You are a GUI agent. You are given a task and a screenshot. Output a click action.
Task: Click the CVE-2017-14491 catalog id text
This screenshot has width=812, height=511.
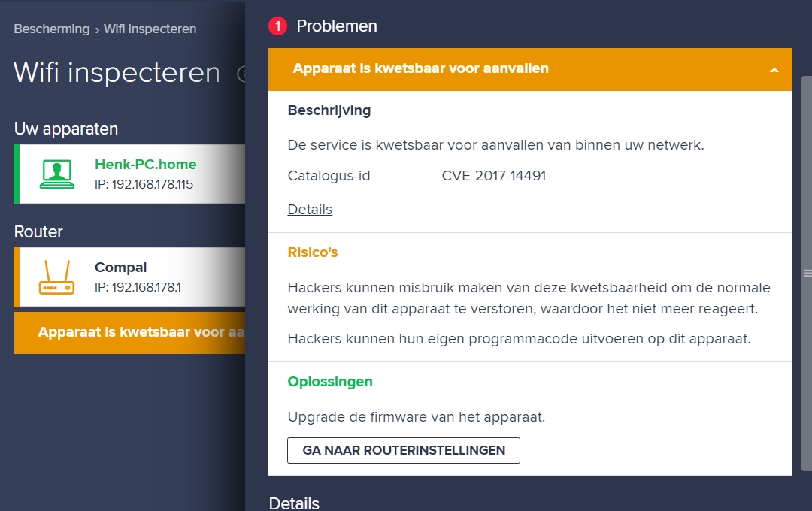point(493,176)
